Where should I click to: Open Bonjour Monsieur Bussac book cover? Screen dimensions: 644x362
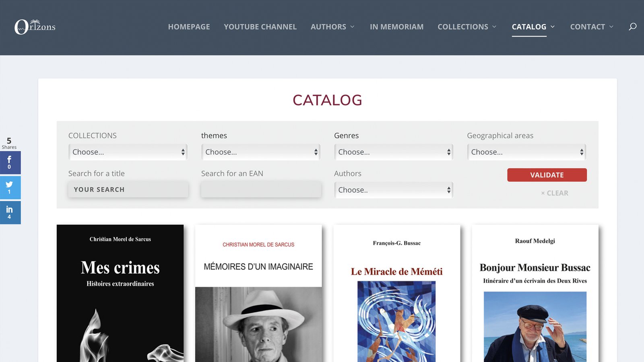tap(535, 293)
